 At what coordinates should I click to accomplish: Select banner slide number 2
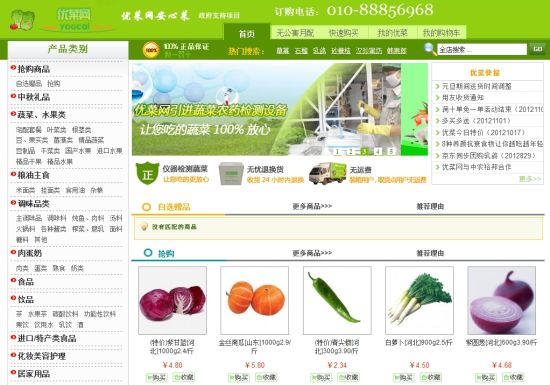[350, 151]
